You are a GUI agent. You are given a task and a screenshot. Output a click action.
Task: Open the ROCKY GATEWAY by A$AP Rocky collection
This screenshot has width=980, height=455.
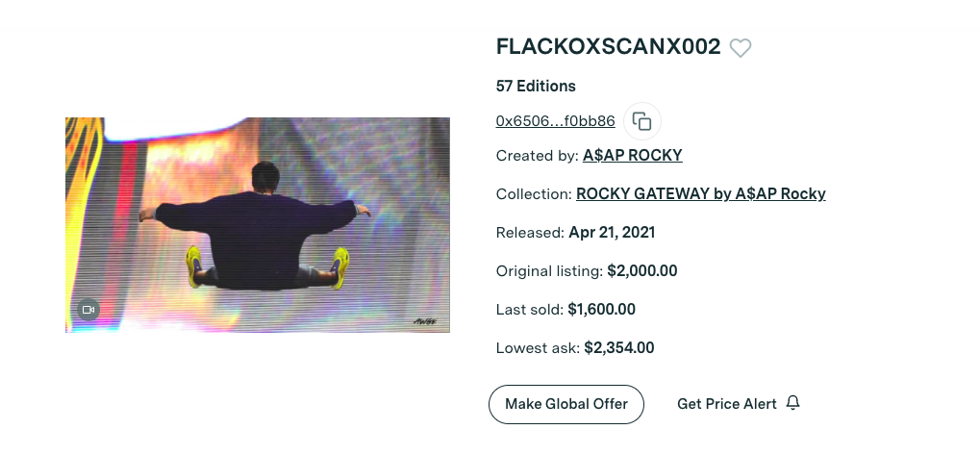pos(700,193)
